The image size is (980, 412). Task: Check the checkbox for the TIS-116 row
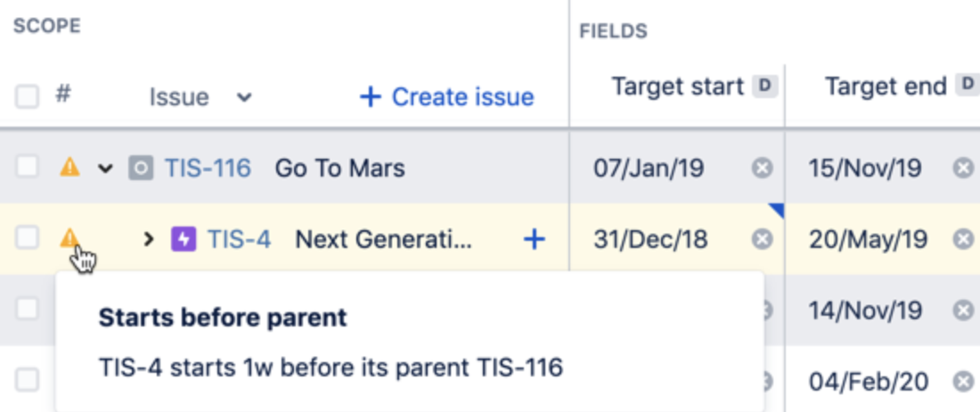(x=27, y=168)
